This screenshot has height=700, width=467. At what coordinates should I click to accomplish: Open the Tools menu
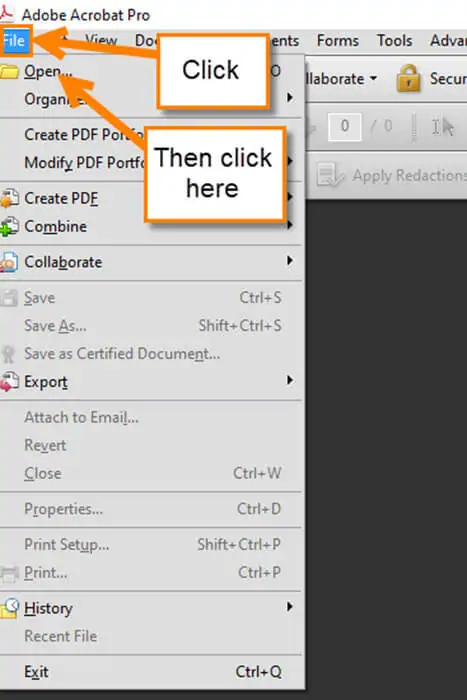click(x=394, y=41)
